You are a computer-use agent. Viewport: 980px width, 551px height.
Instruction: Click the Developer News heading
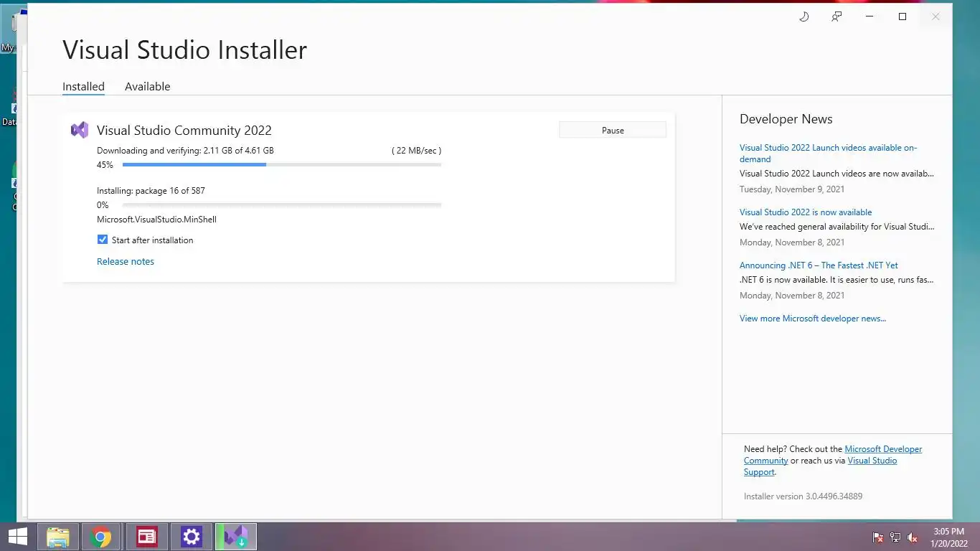786,119
